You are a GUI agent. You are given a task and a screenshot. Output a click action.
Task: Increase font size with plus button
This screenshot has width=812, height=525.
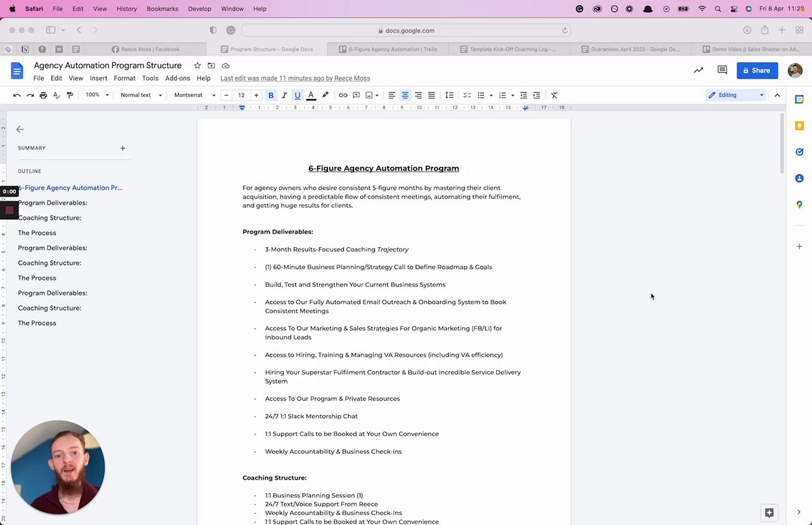pyautogui.click(x=256, y=95)
